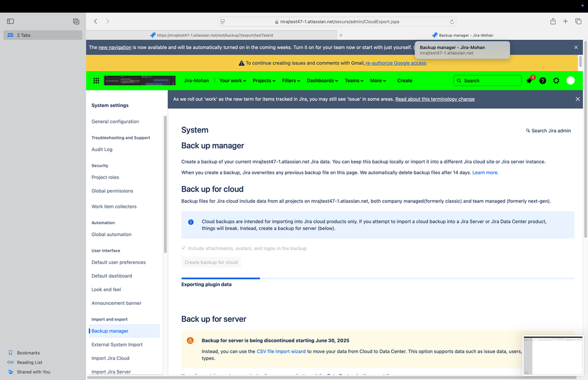
Task: Open Jira settings using the gear icon
Action: click(x=556, y=81)
